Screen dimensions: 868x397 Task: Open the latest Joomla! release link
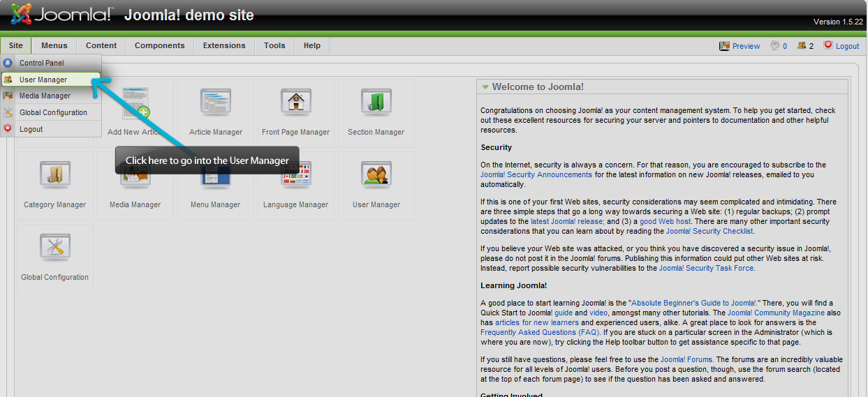[568, 221]
